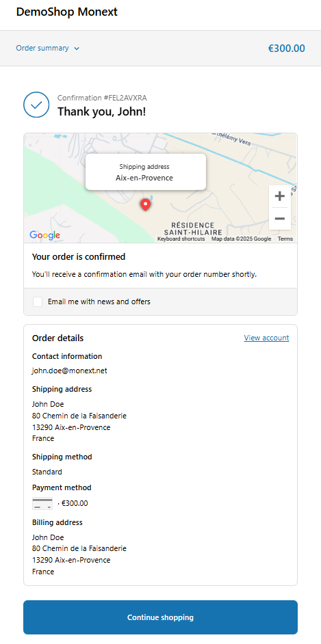Screen dimensions: 321x644
Task: Click the Shipping address map popup
Action: click(x=146, y=172)
